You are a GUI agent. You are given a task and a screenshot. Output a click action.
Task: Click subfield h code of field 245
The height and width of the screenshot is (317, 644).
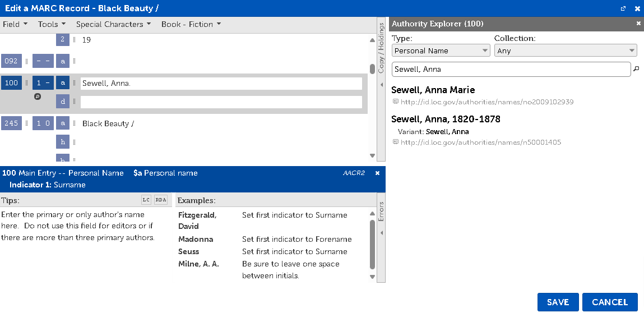[63, 142]
